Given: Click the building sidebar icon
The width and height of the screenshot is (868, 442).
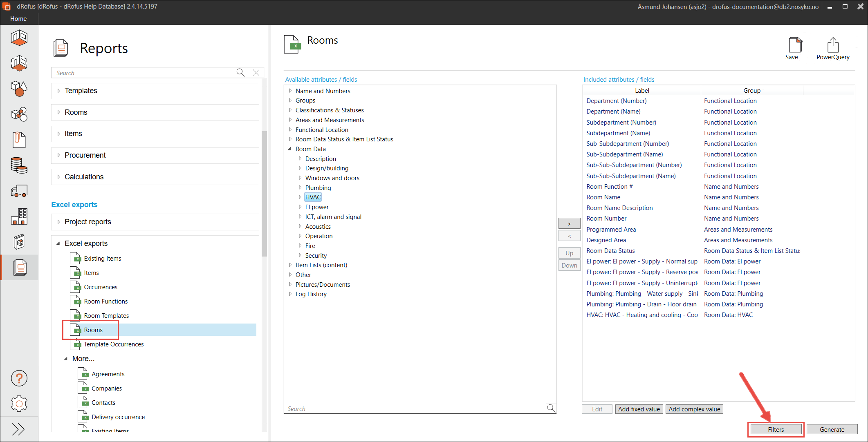Looking at the screenshot, I should 19,216.
